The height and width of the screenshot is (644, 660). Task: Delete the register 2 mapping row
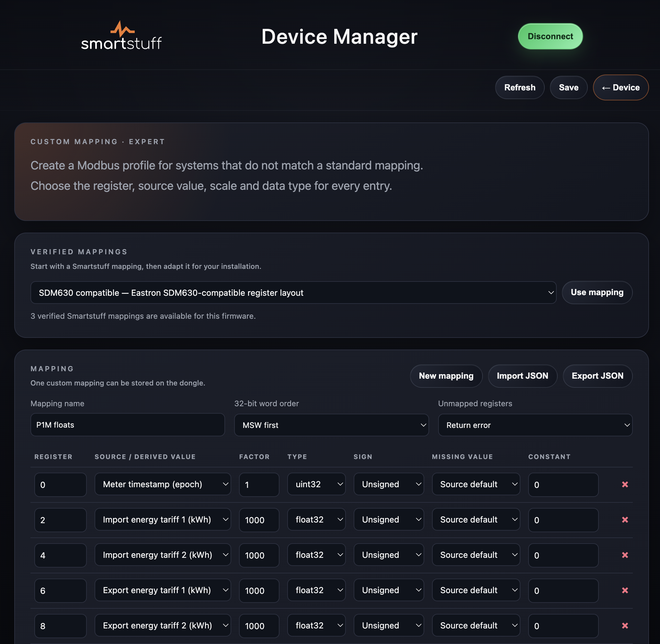coord(625,520)
